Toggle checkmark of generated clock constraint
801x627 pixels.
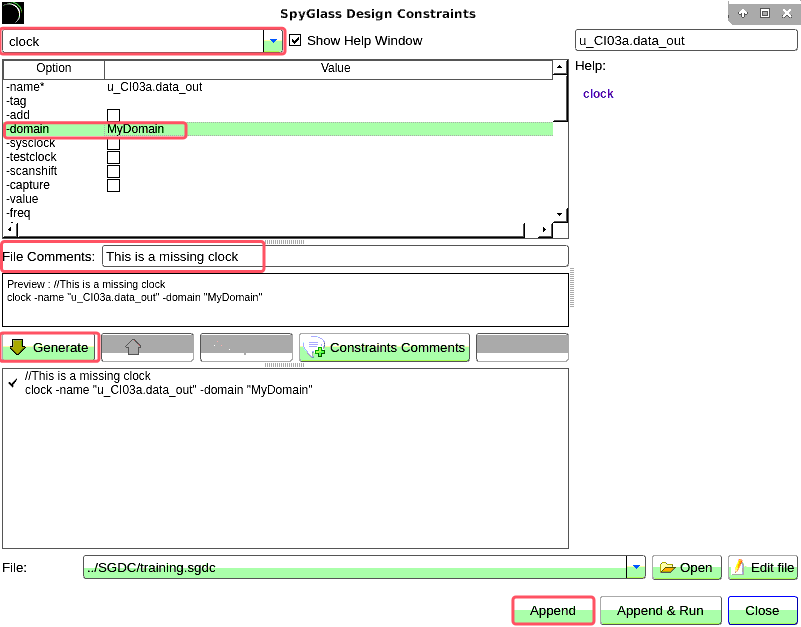[13, 383]
